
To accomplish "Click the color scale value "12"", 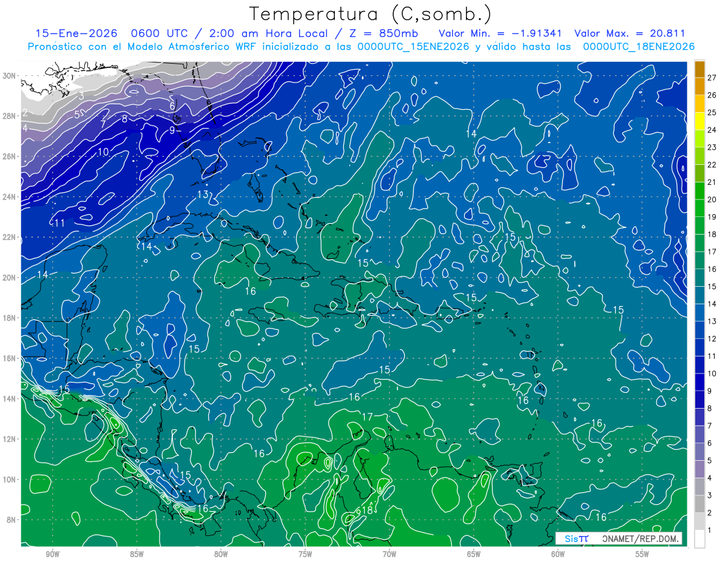I will (x=712, y=338).
